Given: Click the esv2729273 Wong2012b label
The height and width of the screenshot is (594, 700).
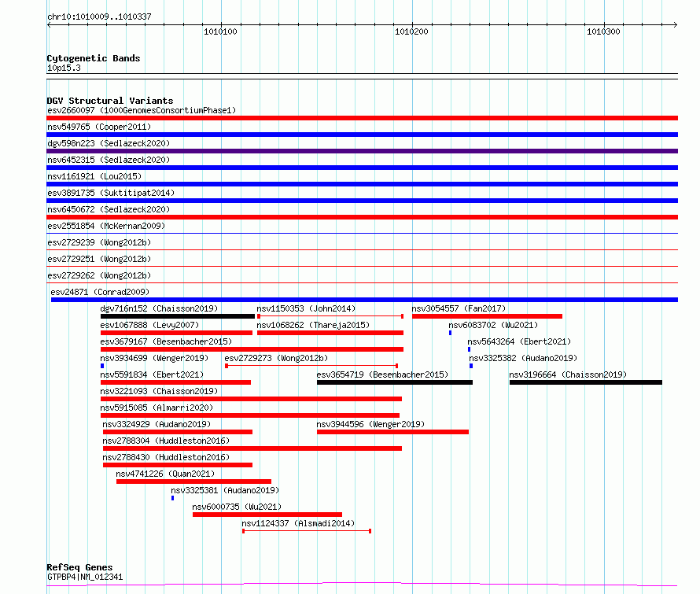Looking at the screenshot, I should click(x=276, y=358).
